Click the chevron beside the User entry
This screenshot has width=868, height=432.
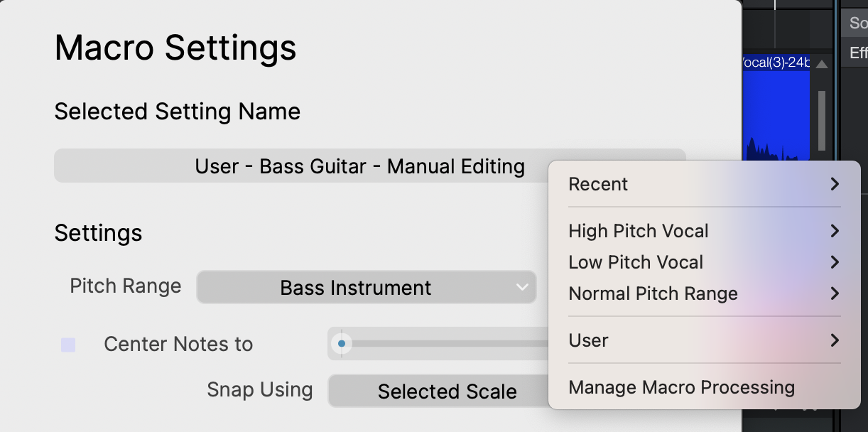pos(834,340)
